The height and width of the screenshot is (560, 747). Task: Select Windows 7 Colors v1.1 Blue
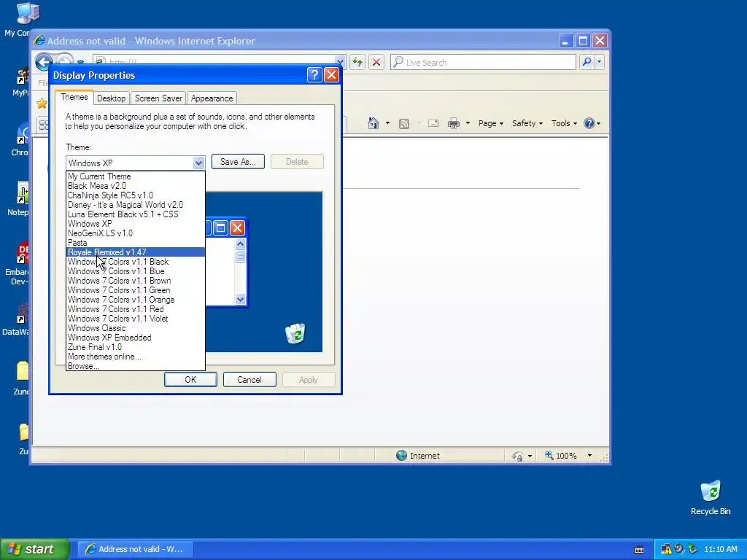135,271
